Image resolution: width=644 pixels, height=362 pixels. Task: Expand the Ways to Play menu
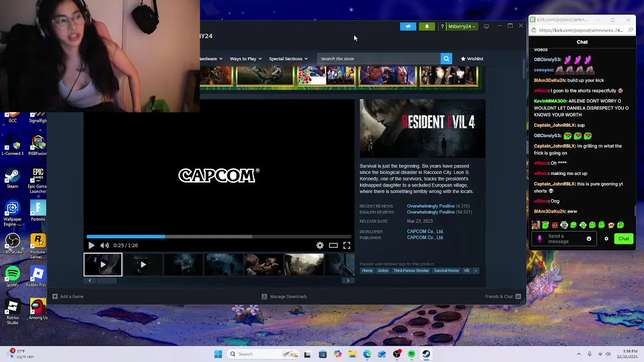[245, 59]
